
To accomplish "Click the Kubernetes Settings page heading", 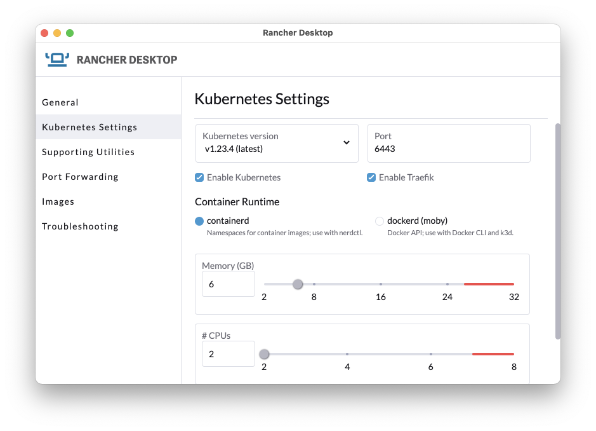I will [x=262, y=99].
